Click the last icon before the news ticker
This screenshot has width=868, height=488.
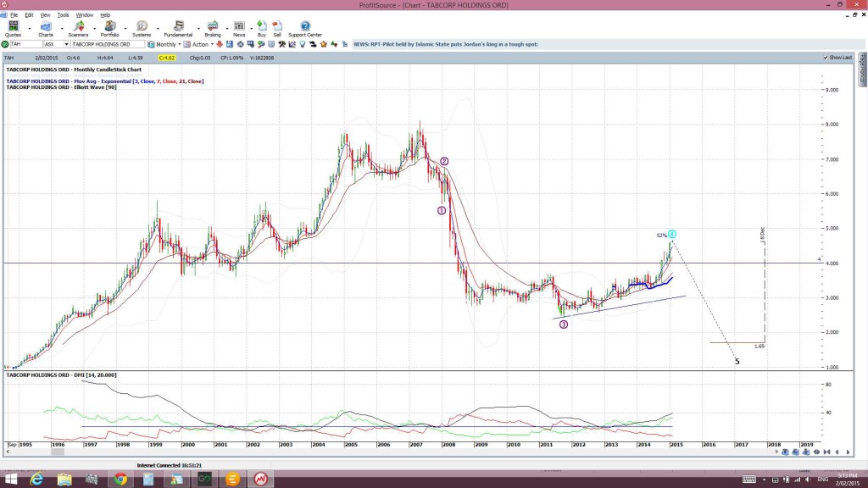[344, 44]
